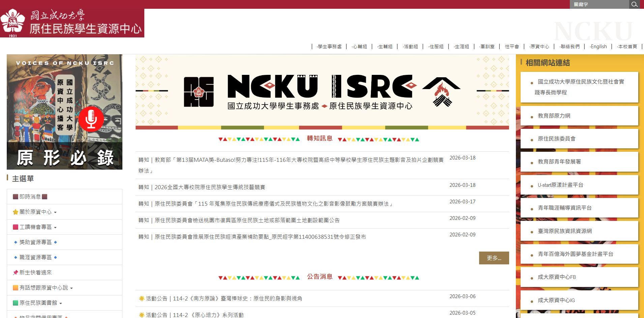Screen dimensions: 644x318
Task: Open the 2026全國大專校院原住民族學生傳統技藝競賽 notice
Action: click(210, 187)
